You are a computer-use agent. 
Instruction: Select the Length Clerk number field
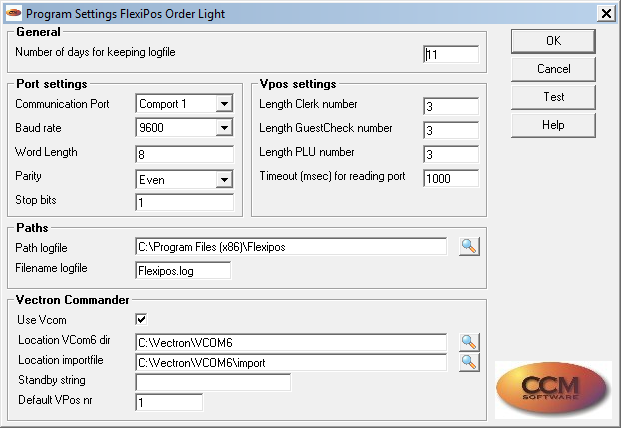(x=451, y=106)
